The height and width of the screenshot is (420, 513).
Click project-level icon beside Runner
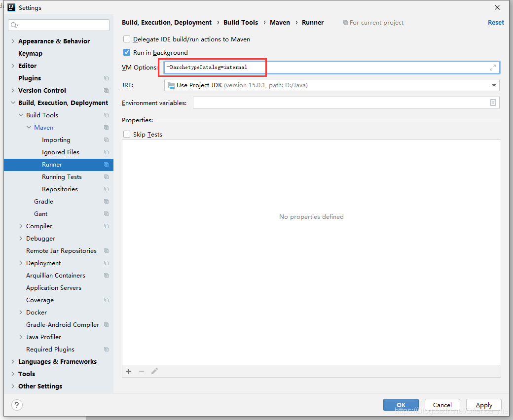click(x=107, y=165)
